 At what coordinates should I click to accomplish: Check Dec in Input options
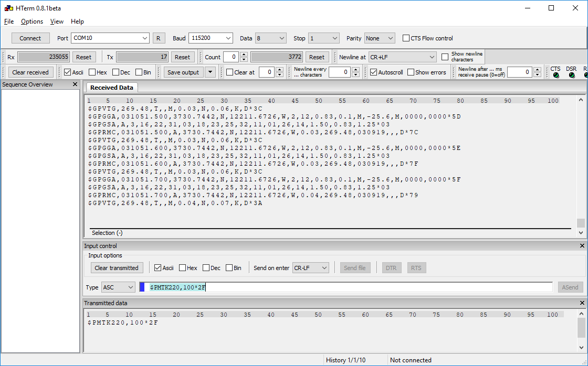[x=206, y=268]
